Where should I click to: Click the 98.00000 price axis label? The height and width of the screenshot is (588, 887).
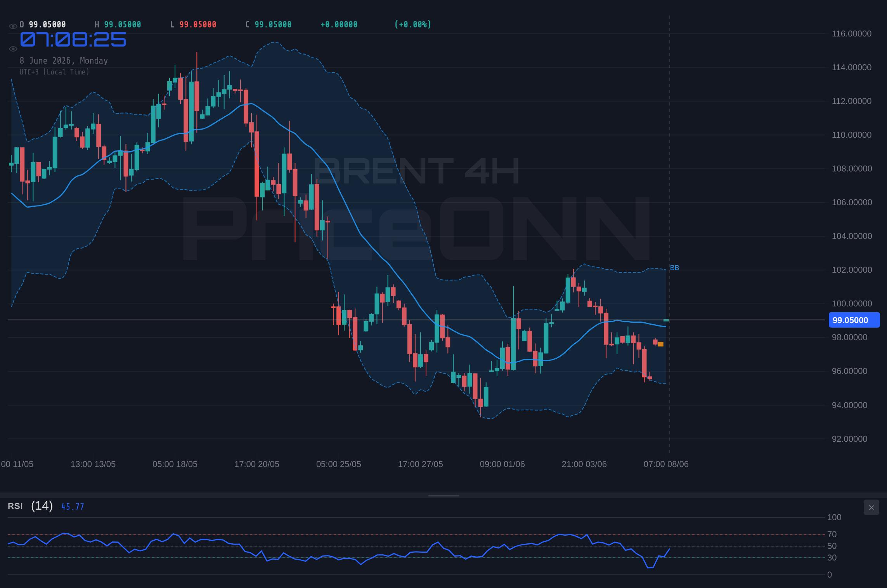tap(849, 337)
